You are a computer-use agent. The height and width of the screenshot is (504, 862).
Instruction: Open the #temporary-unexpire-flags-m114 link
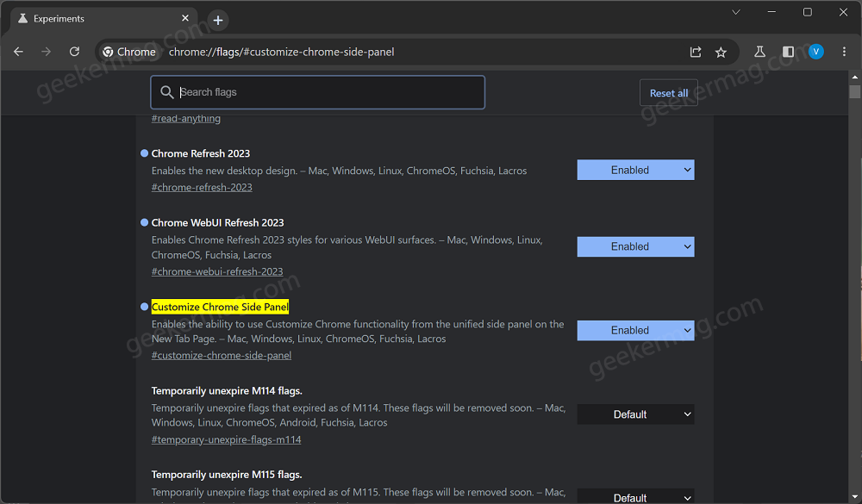[x=226, y=439]
